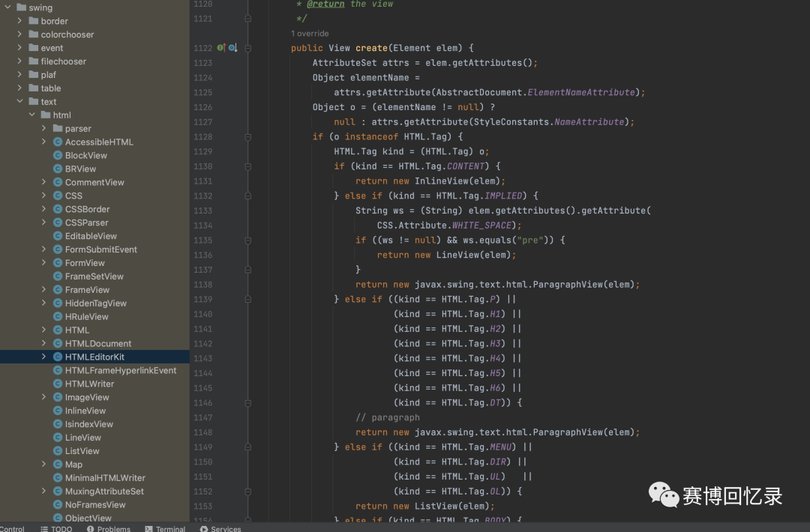The width and height of the screenshot is (810, 532).
Task: Click the Services tool window icon
Action: coord(204,528)
